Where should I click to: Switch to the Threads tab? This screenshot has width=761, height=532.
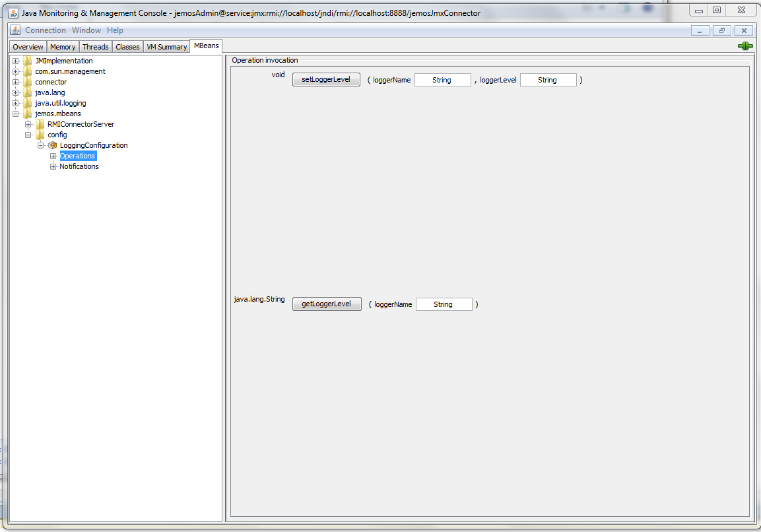(96, 47)
